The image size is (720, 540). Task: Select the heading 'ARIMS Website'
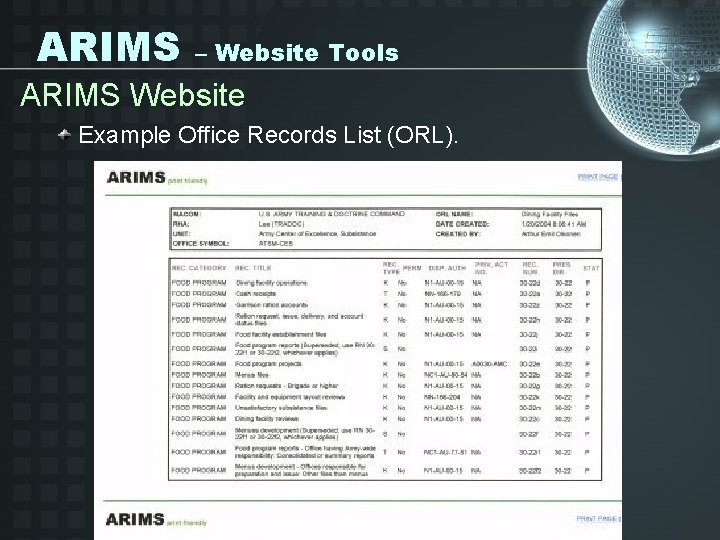133,95
